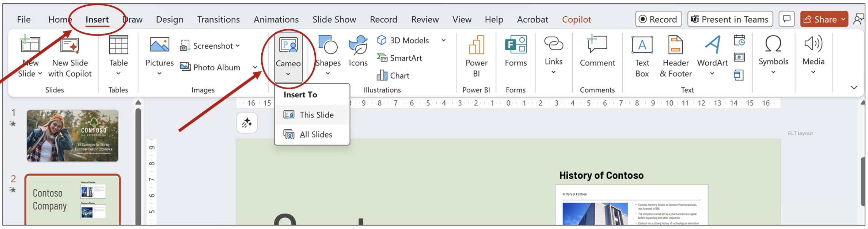Add a Comment from the ribbon
Screen dimensions: 868x229
(x=597, y=52)
